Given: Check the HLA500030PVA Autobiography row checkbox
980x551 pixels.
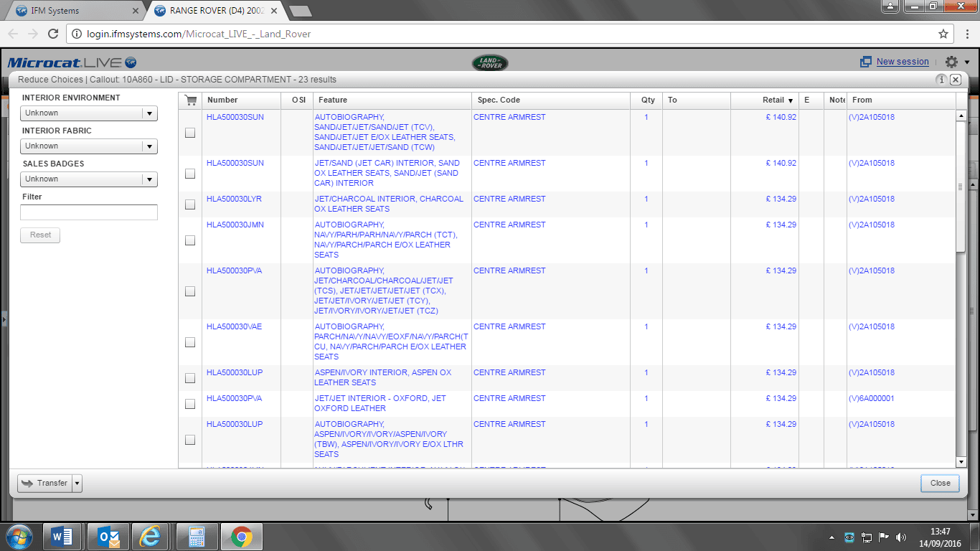Looking at the screenshot, I should click(x=190, y=291).
